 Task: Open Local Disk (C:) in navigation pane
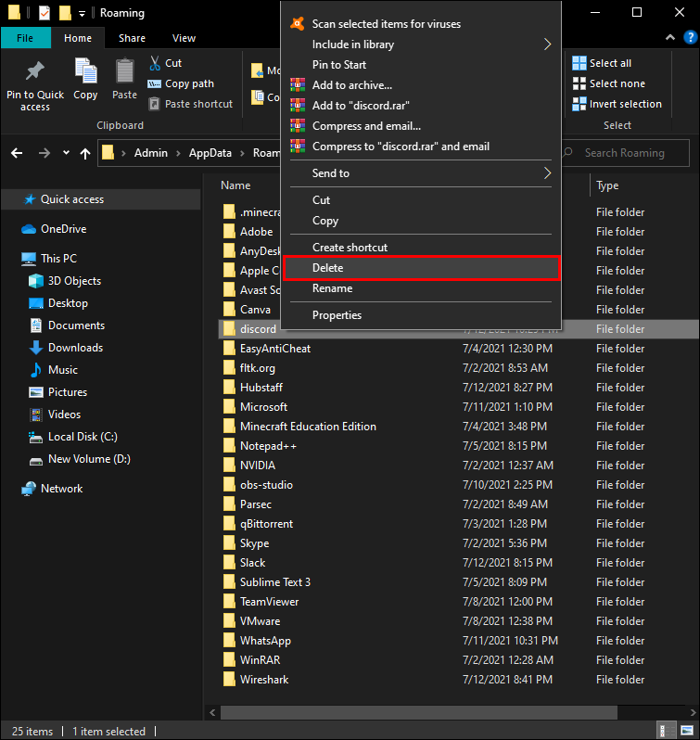73,437
